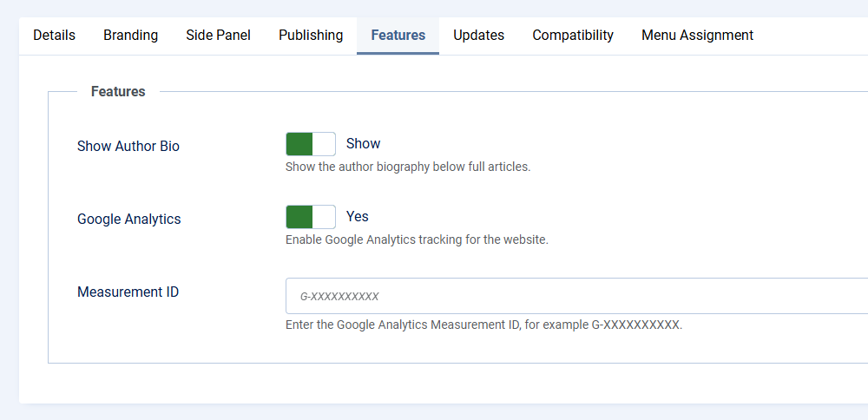Viewport: 868px width, 420px height.
Task: Toggle the Show Author Bio switch
Action: (x=311, y=144)
